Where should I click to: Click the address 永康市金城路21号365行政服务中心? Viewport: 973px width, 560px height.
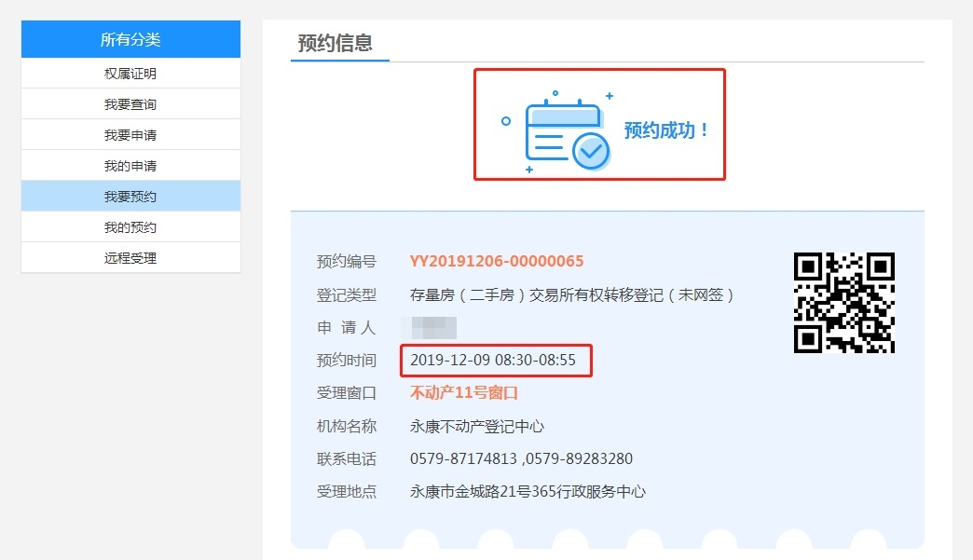point(528,492)
